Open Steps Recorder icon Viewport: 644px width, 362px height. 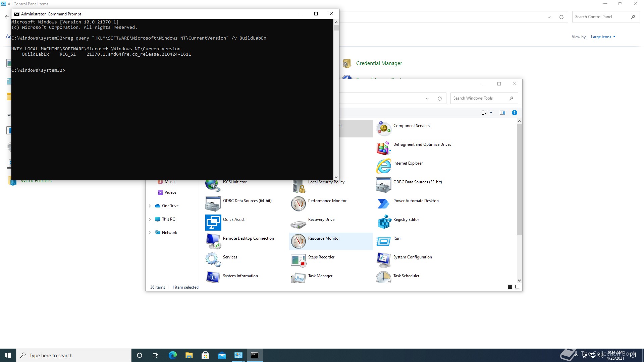(298, 260)
